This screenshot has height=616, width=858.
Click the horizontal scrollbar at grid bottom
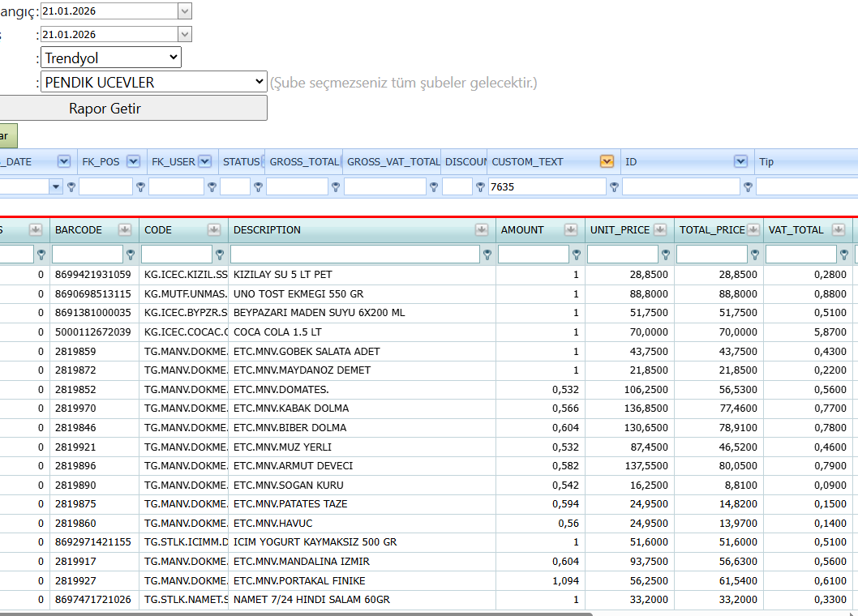(295, 614)
